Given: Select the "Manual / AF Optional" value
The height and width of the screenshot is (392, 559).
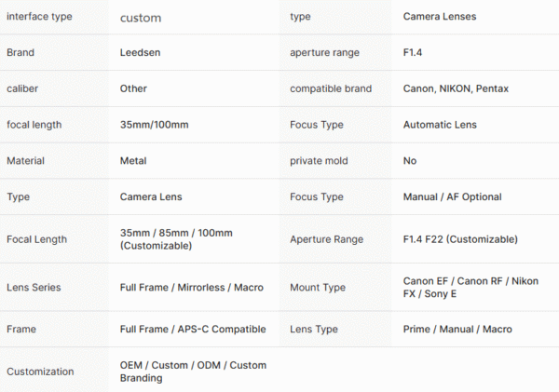Looking at the screenshot, I should [x=452, y=196].
